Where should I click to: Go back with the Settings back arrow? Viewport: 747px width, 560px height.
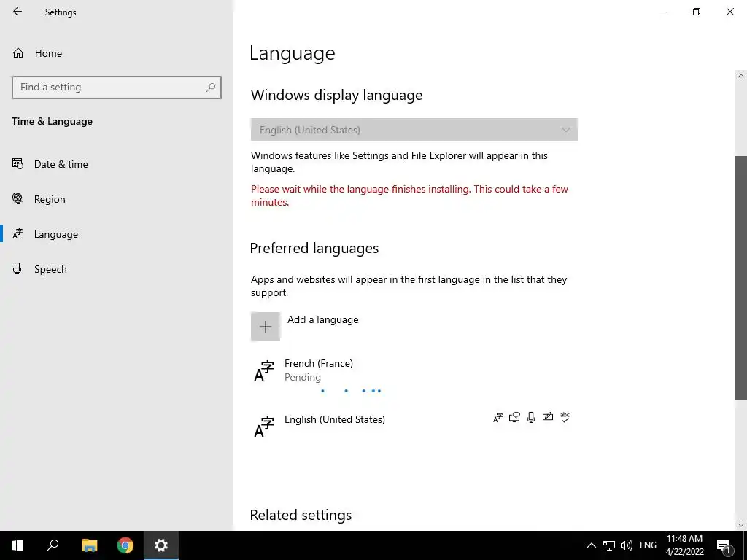tap(18, 12)
